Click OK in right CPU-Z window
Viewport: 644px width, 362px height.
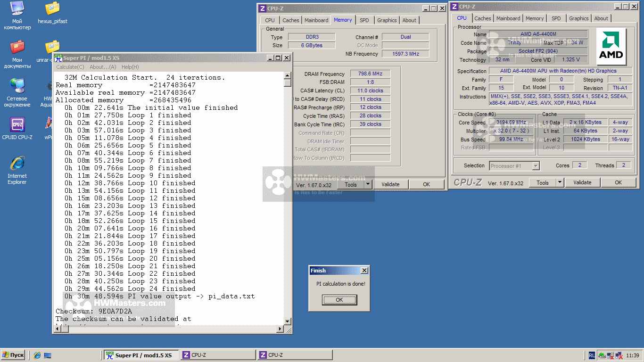click(618, 182)
